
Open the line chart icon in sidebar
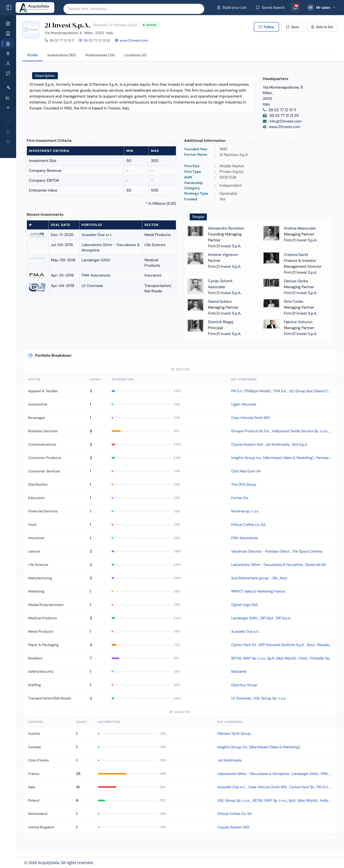coord(8,98)
